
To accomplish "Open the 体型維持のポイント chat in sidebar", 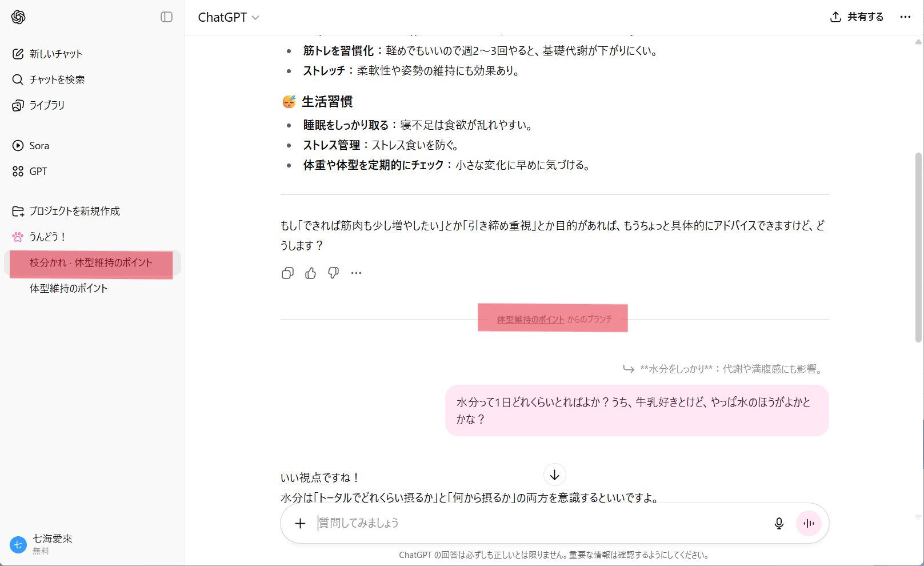I will [x=69, y=288].
